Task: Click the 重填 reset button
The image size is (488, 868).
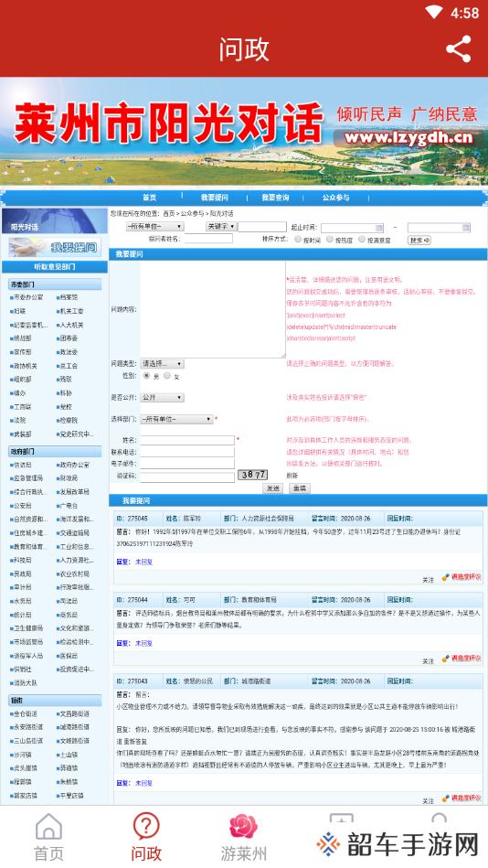Action: (300, 488)
